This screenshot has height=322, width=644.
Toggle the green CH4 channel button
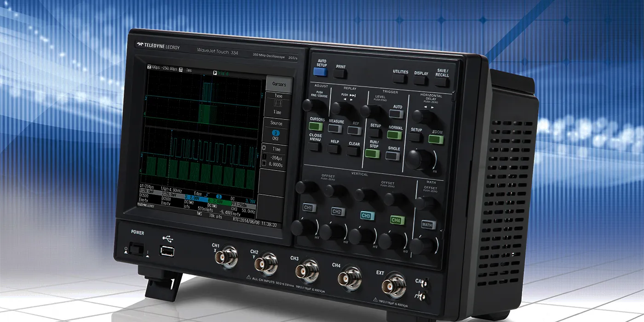[x=397, y=220]
